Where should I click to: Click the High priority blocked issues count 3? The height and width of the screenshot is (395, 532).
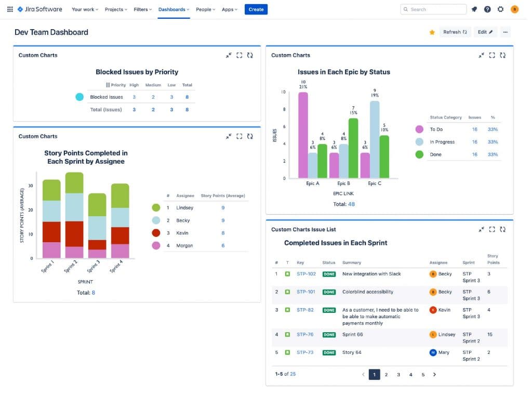(x=134, y=97)
